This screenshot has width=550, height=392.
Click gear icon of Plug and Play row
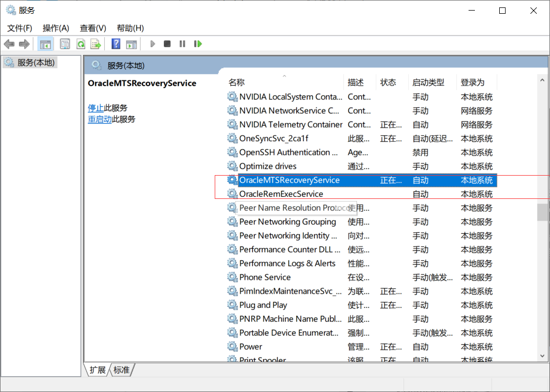pos(232,305)
